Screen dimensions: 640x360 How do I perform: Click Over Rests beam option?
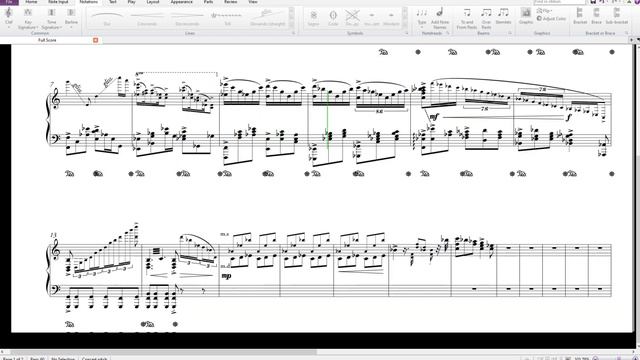click(x=486, y=19)
